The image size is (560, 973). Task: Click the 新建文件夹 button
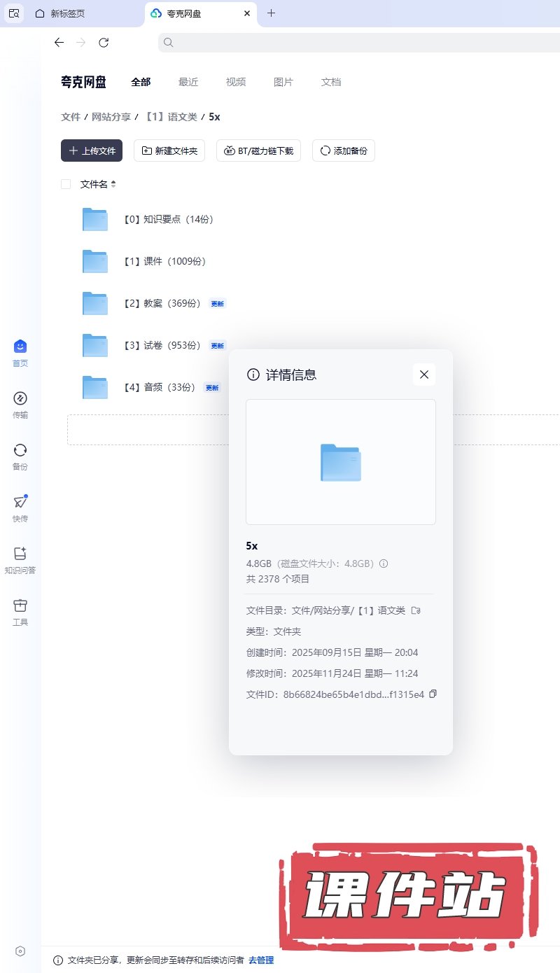click(169, 150)
